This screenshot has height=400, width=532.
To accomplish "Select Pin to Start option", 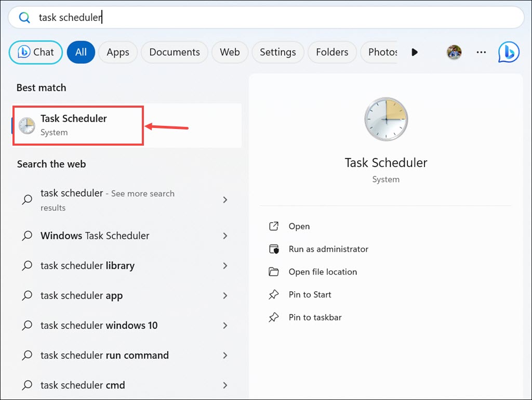I will [x=310, y=294].
